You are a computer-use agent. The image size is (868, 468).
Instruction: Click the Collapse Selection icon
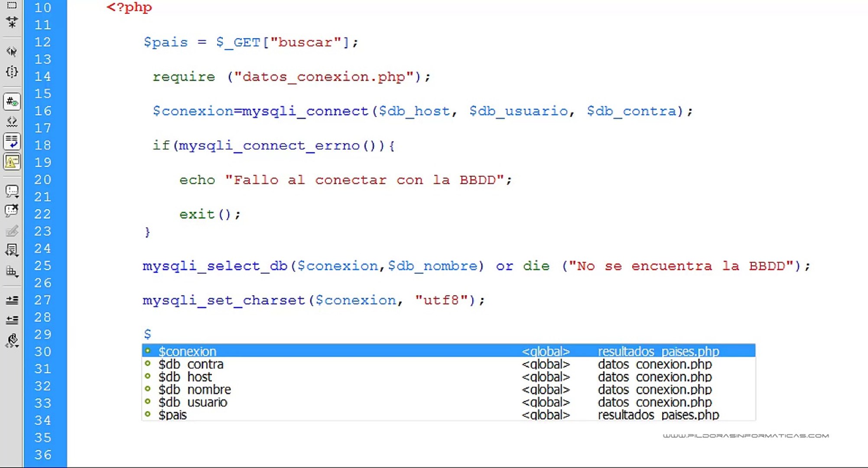click(x=12, y=5)
